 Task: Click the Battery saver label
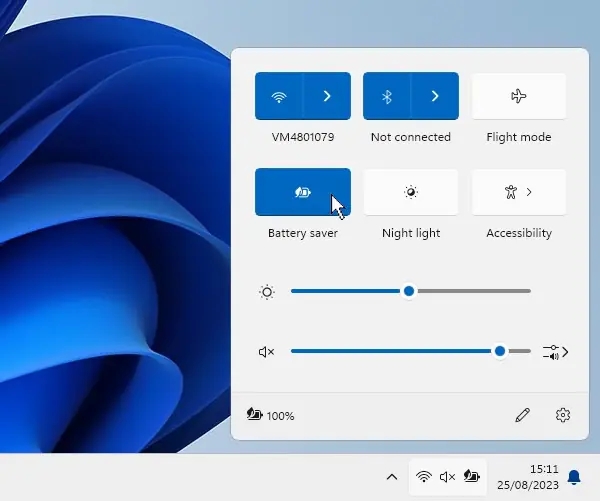click(303, 233)
